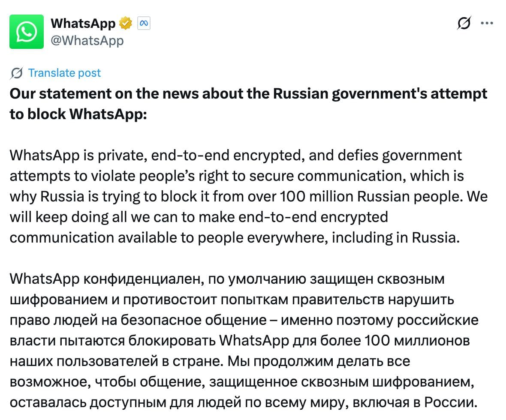
Task: Open the three-dot more options menu
Action: [x=487, y=23]
